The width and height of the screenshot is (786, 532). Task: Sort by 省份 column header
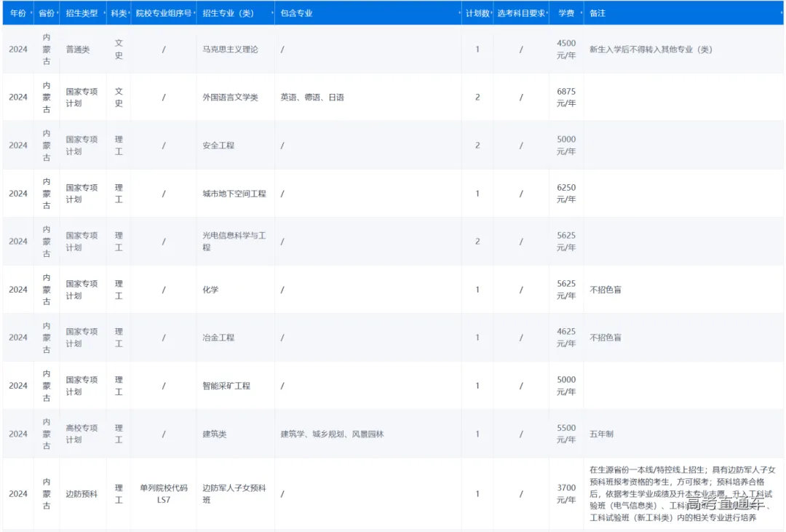point(46,13)
